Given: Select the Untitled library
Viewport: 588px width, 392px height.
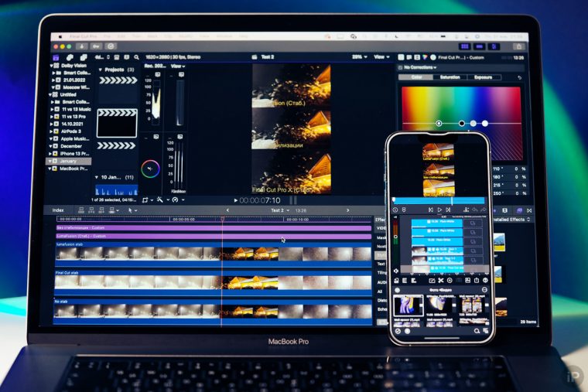Looking at the screenshot, I should tap(68, 95).
